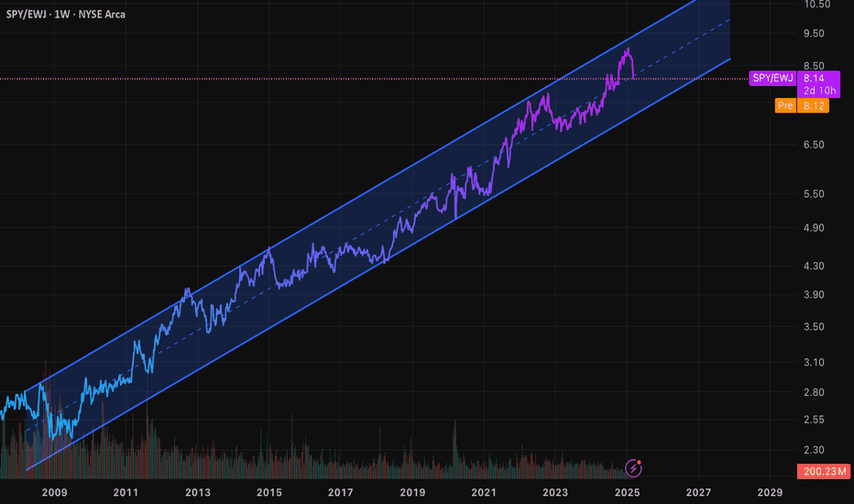854x504 pixels.
Task: Select the purple SPY/EWJ price label
Action: [772, 79]
